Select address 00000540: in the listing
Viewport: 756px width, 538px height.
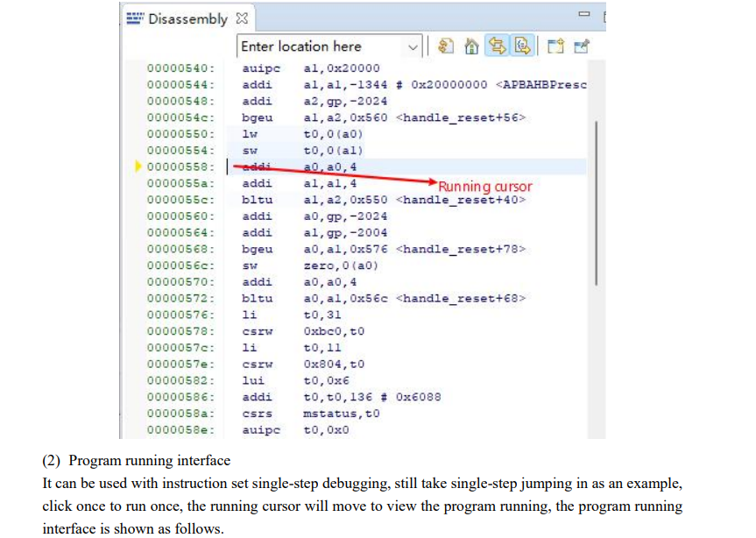[180, 68]
